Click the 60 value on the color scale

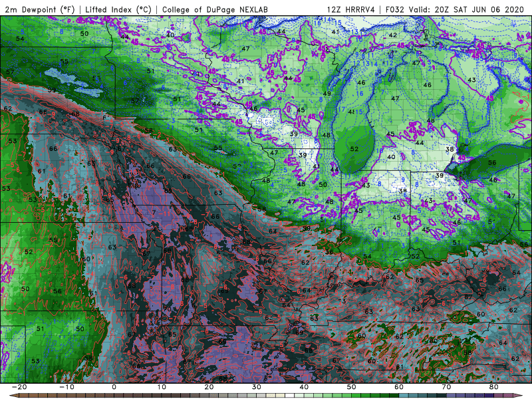pyautogui.click(x=399, y=387)
